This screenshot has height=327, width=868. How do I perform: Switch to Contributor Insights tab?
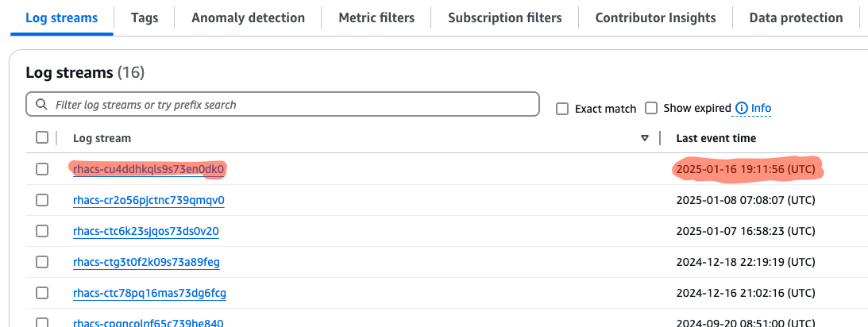pos(655,17)
